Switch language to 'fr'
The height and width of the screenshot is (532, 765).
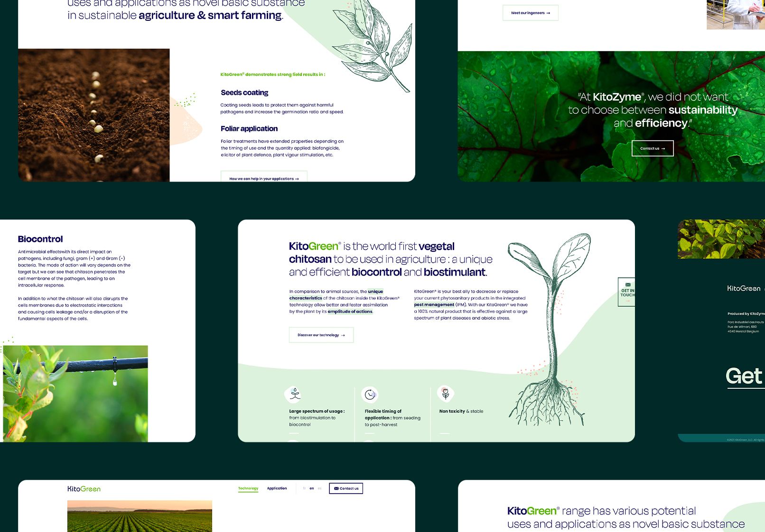[x=304, y=488]
